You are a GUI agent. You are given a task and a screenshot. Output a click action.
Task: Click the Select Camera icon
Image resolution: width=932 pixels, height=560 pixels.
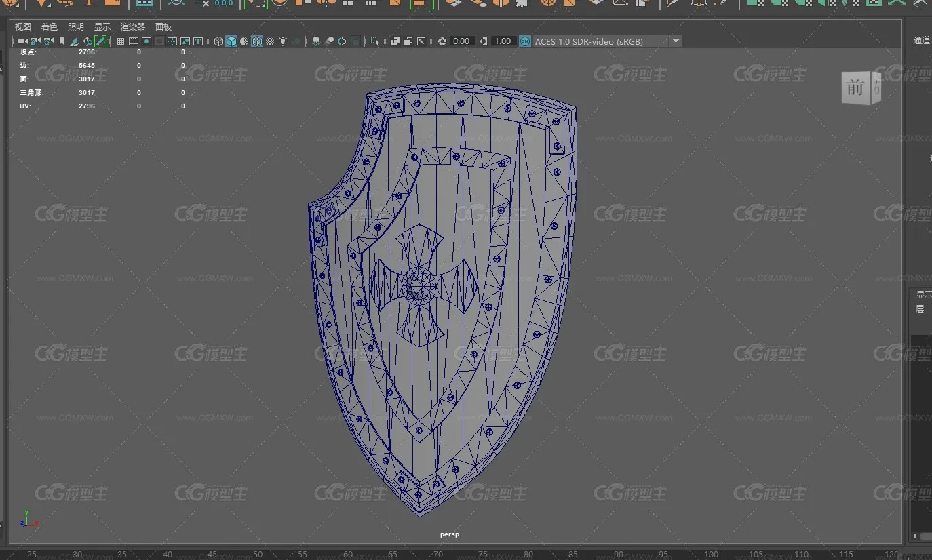22,41
